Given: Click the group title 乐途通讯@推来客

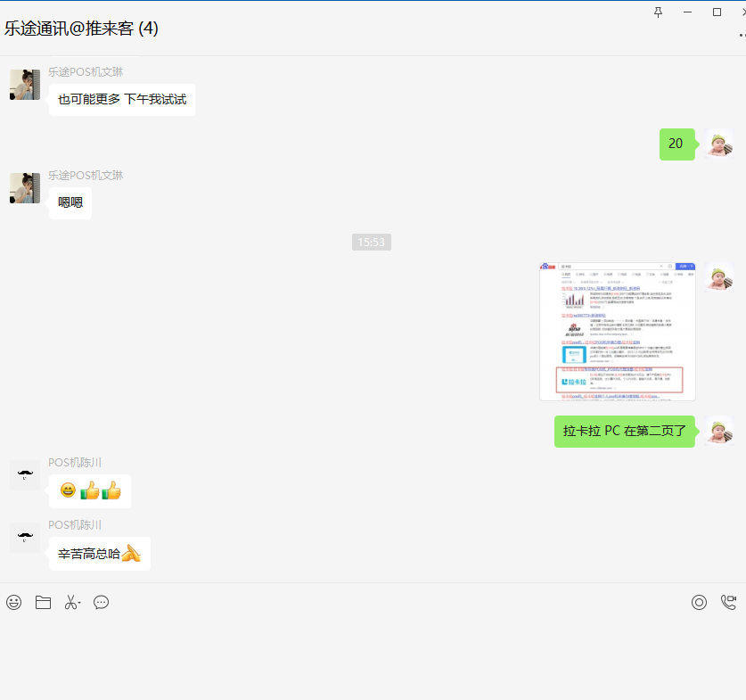Looking at the screenshot, I should point(81,29).
